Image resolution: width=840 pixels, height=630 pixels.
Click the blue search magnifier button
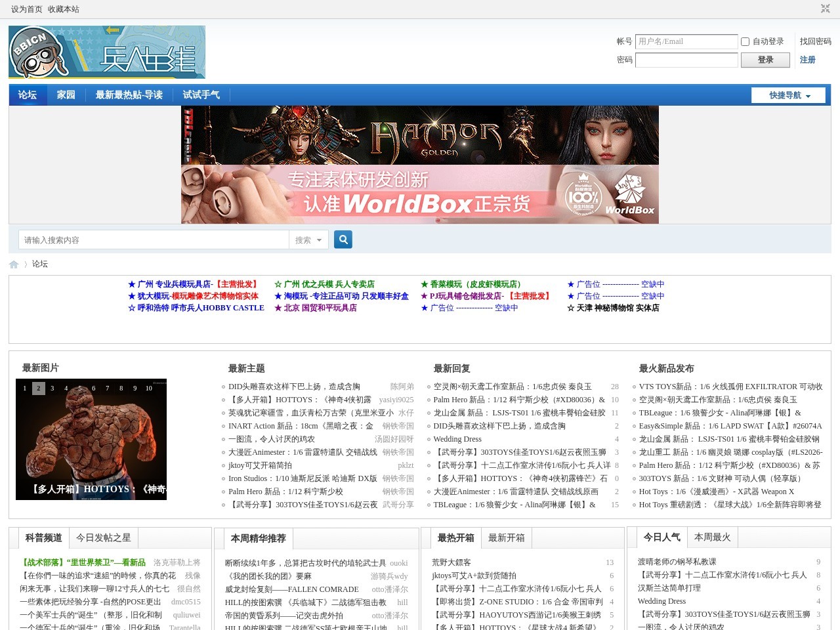click(343, 240)
